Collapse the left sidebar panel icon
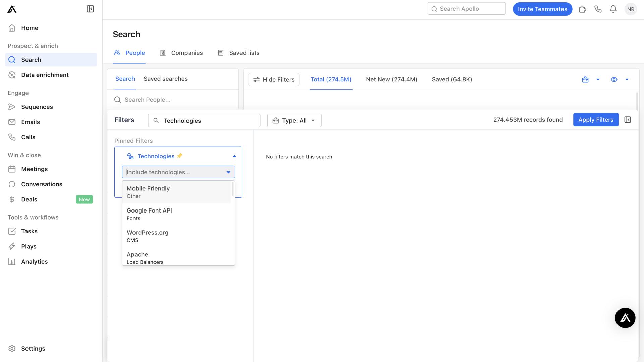The width and height of the screenshot is (644, 362). 90,9
